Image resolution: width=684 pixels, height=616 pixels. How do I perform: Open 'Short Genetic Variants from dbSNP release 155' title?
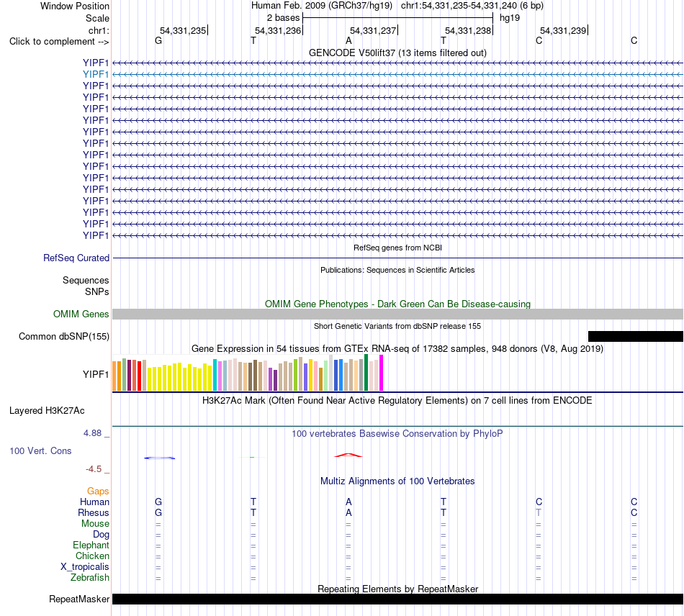pyautogui.click(x=397, y=326)
